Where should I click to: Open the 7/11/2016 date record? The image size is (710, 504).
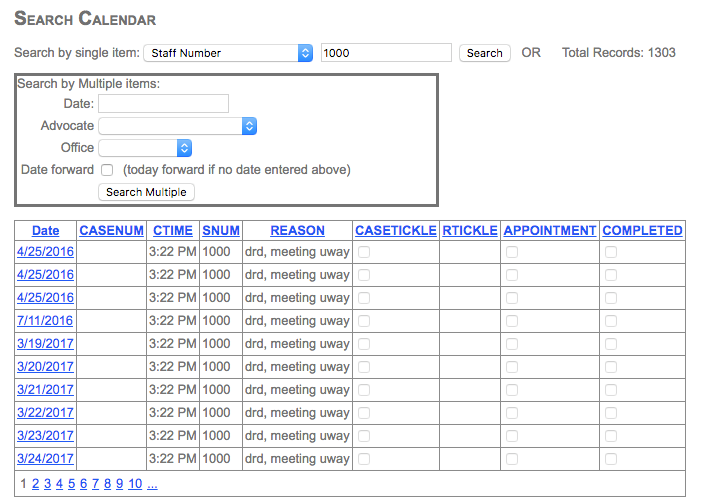pyautogui.click(x=45, y=321)
